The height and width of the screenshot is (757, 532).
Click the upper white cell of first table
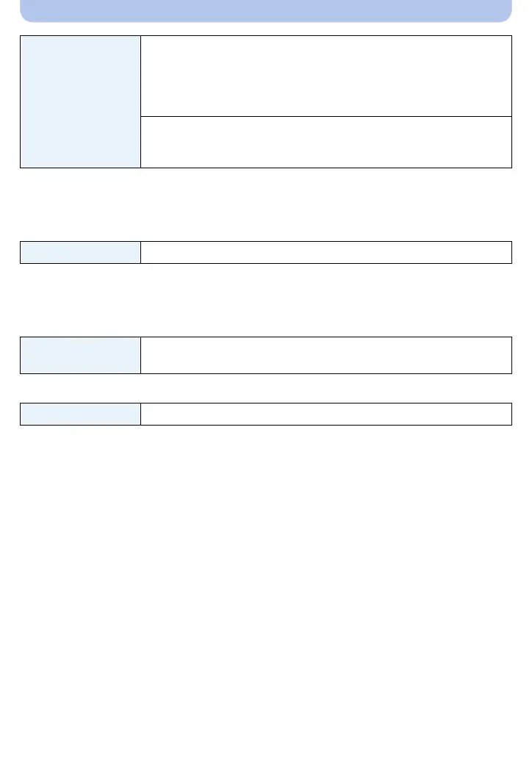326,76
